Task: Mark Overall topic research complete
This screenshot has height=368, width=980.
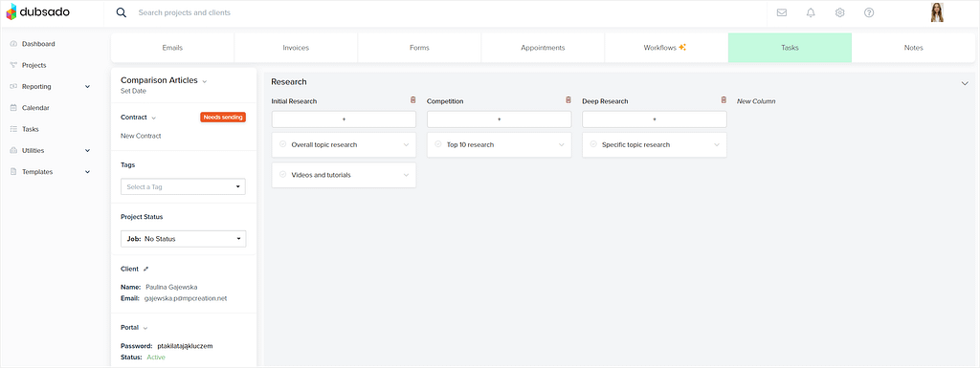Action: point(282,144)
